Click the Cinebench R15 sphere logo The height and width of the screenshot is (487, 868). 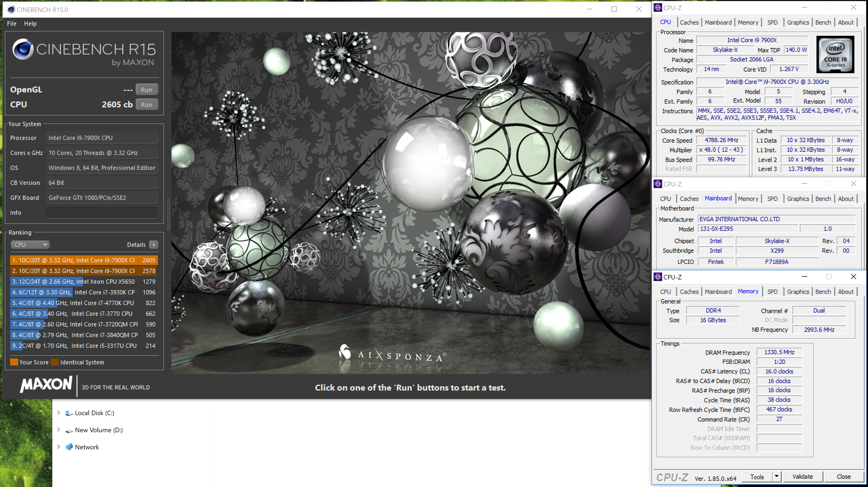(23, 49)
